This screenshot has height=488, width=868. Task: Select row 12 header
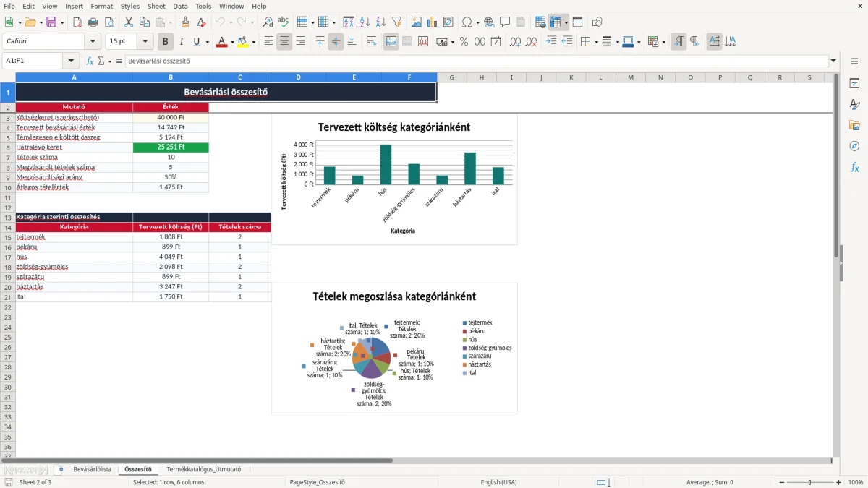click(x=8, y=207)
